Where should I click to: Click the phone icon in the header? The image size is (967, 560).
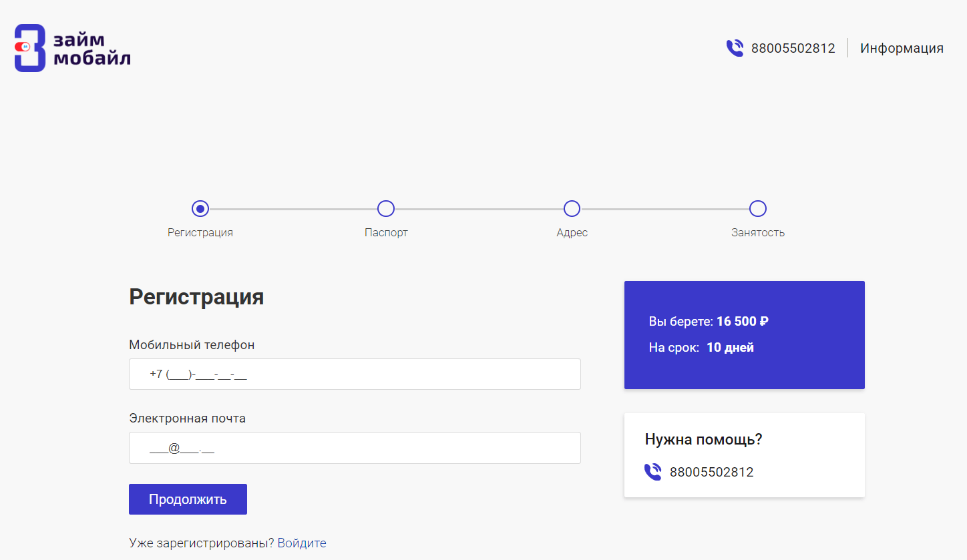735,48
